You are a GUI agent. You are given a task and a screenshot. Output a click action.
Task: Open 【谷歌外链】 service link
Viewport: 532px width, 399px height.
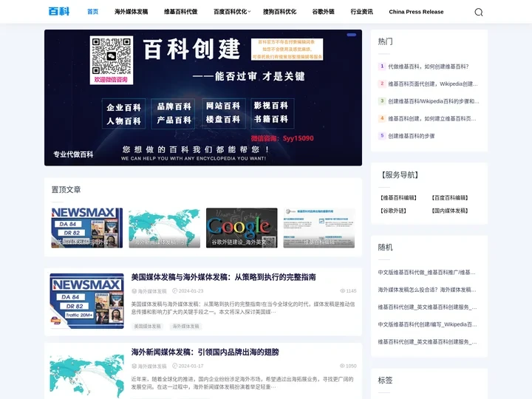393,211
